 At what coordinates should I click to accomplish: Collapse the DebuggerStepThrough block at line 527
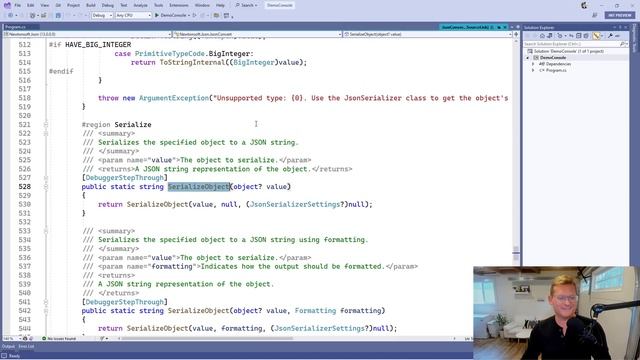46,178
